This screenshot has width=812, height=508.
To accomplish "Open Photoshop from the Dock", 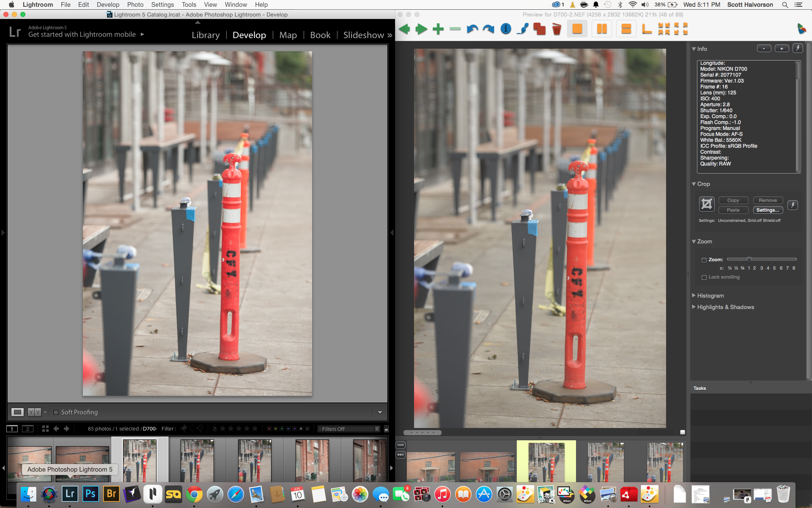I will [x=91, y=494].
